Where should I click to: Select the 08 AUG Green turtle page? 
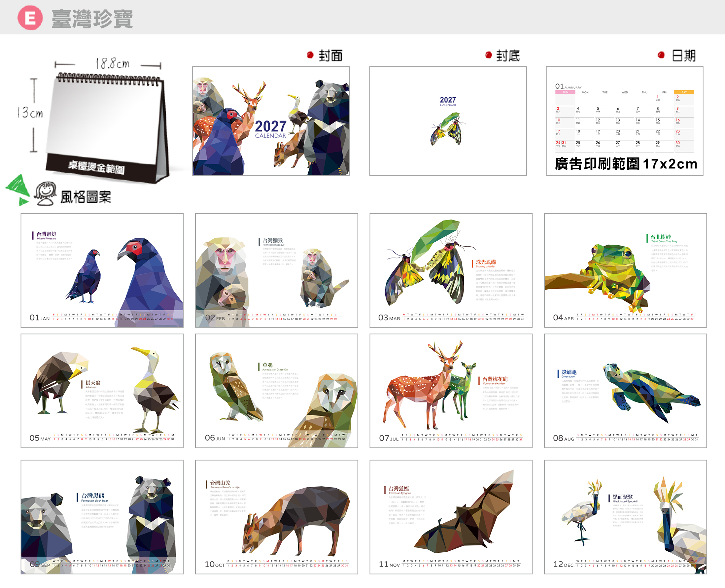[x=625, y=391]
